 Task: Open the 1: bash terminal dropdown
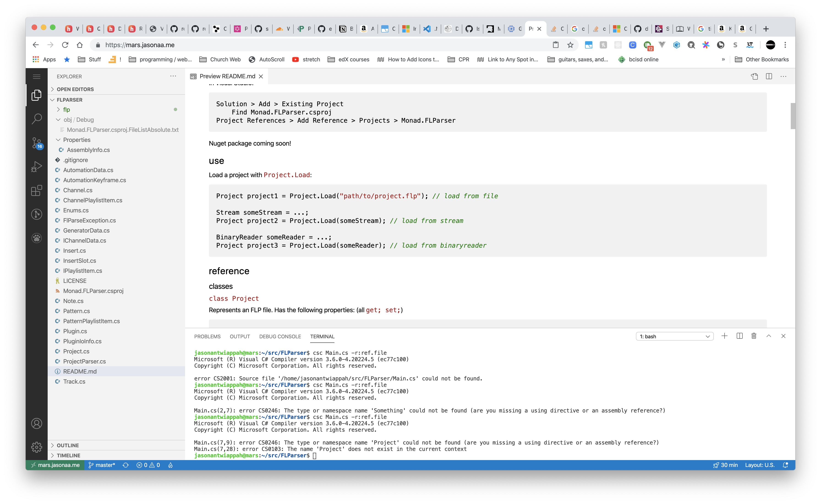click(x=674, y=336)
